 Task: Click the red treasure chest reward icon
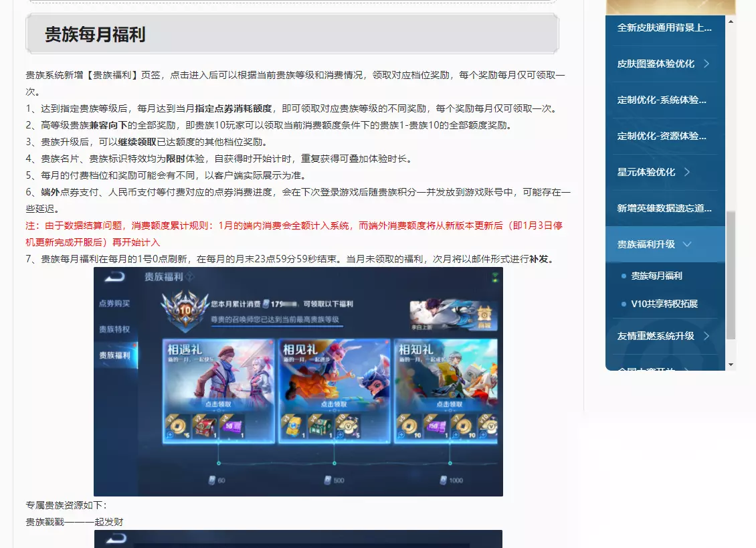pos(205,426)
